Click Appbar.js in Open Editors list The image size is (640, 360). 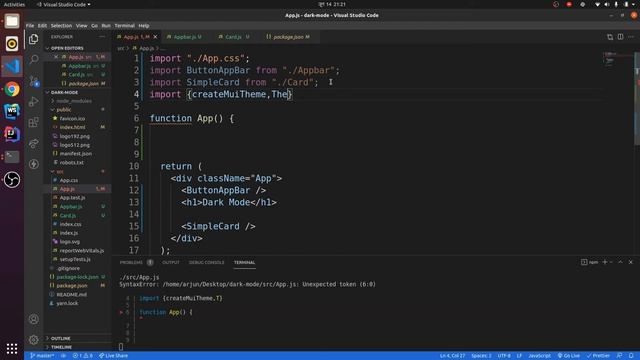click(x=80, y=66)
